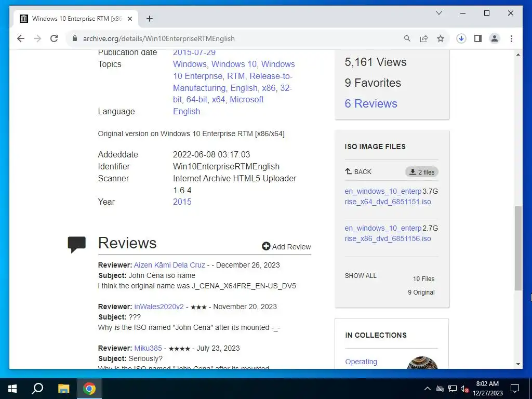This screenshot has width=532, height=399.
Task: Open File Explorer from taskbar
Action: 63,389
